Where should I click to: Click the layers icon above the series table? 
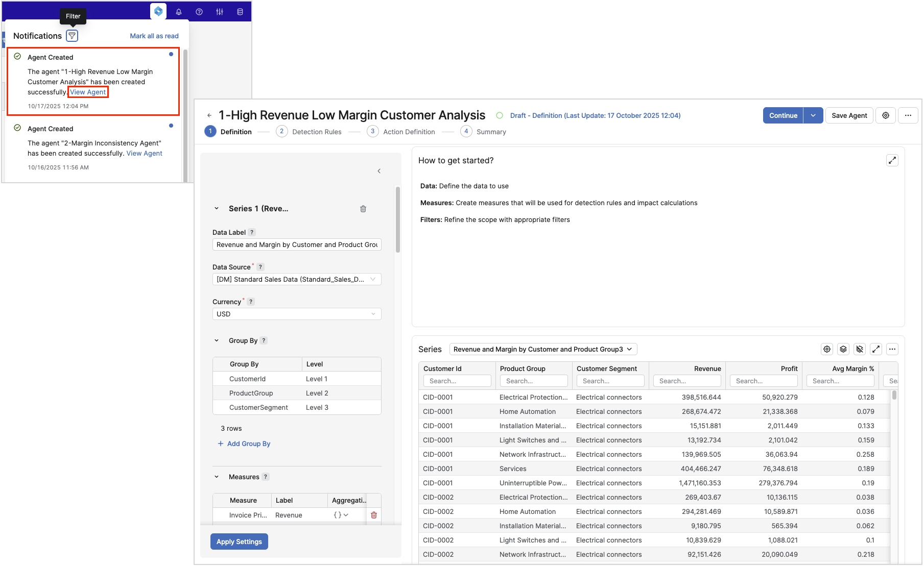click(x=843, y=349)
